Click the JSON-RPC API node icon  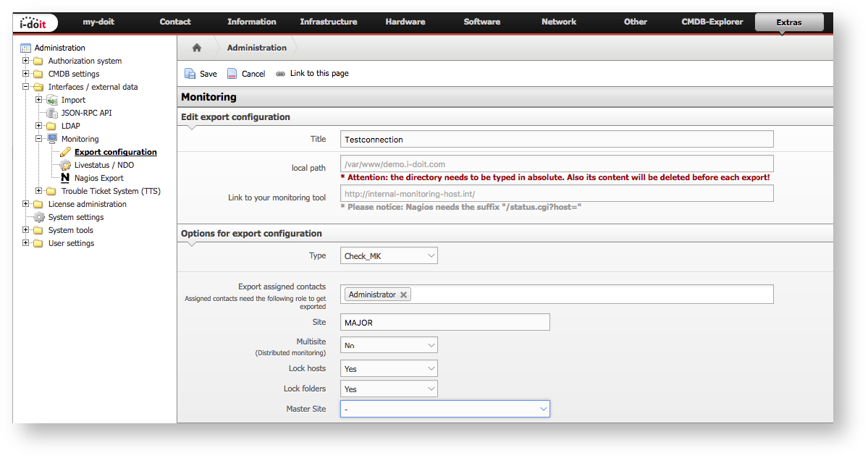coord(52,113)
